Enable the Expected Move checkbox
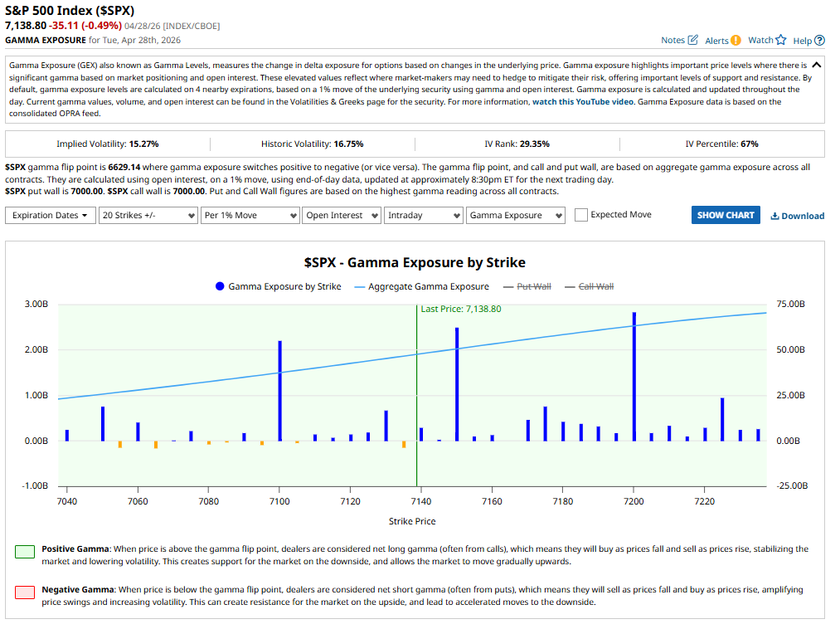Image resolution: width=840 pixels, height=629 pixels. click(x=581, y=215)
